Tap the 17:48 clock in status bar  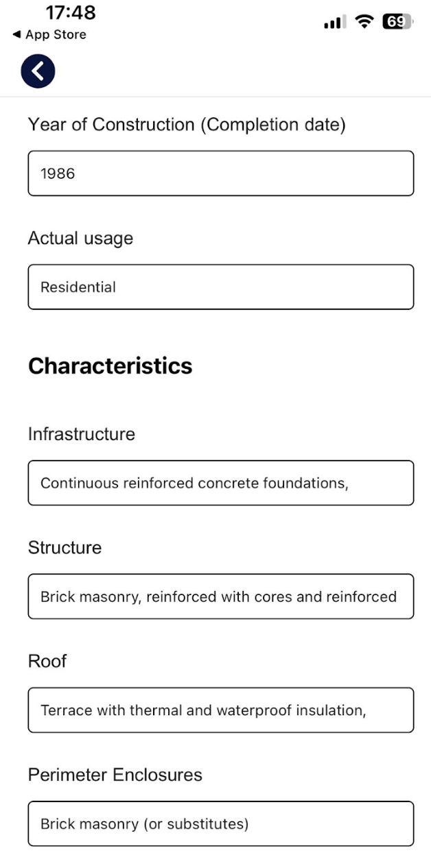pyautogui.click(x=71, y=13)
